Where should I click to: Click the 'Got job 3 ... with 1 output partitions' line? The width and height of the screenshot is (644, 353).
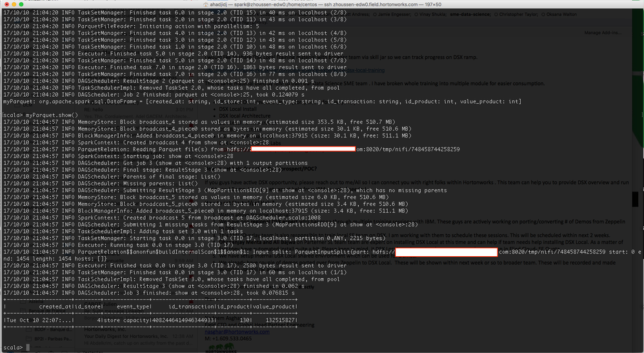156,163
